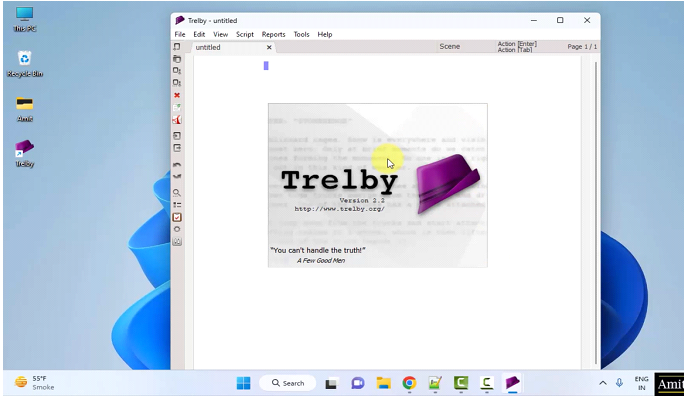This screenshot has width=684, height=400.
Task: Click the Trelby icon in the taskbar
Action: (x=513, y=383)
